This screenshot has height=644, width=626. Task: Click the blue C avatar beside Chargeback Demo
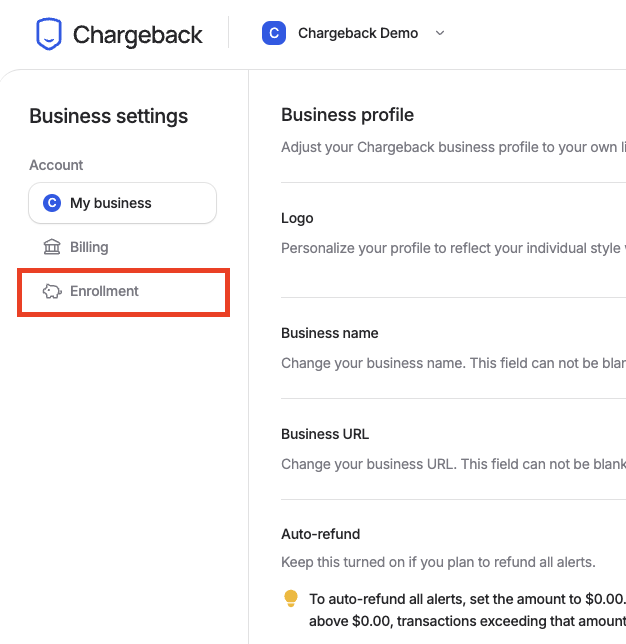point(274,33)
